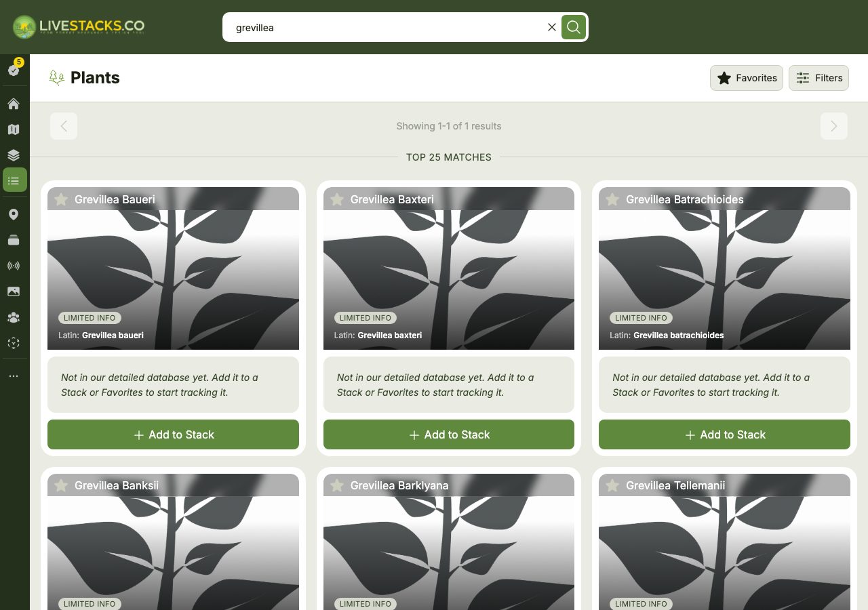868x610 pixels.
Task: Click the Plants page heading
Action: tap(95, 78)
